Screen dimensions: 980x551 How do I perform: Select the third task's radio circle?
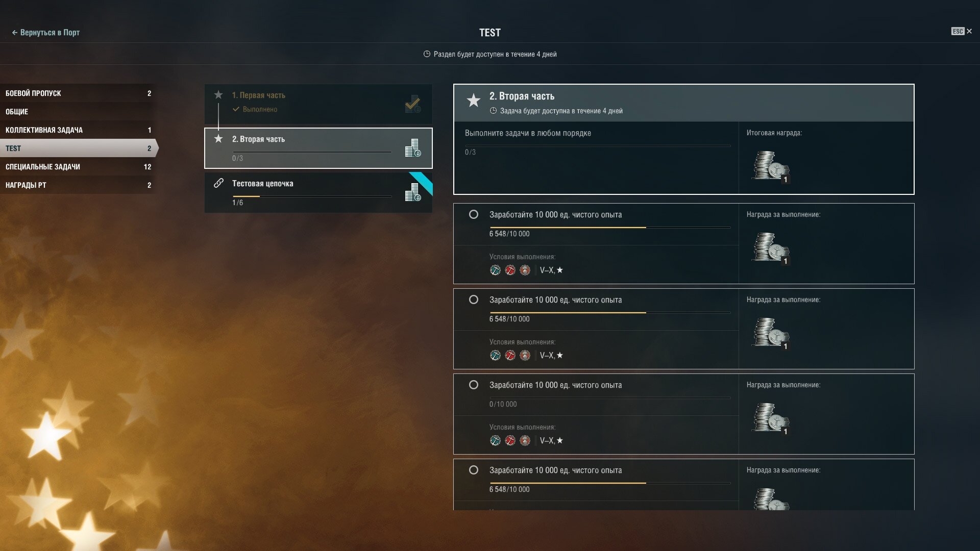(474, 385)
